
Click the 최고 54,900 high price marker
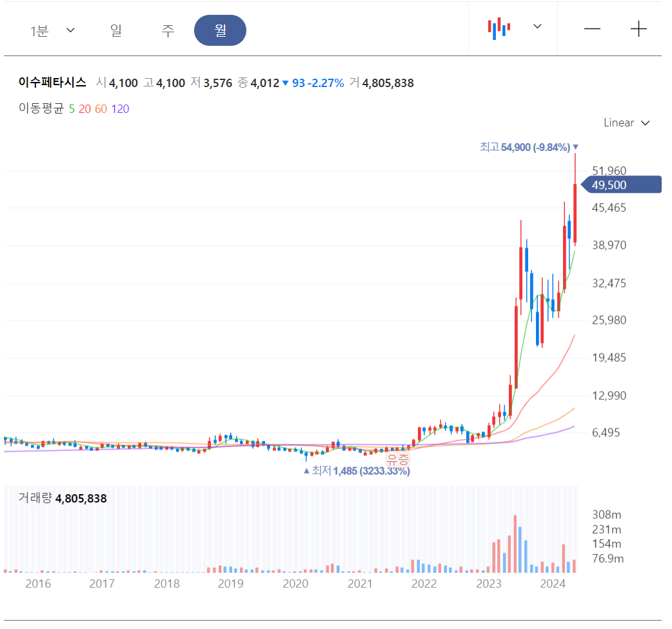(x=529, y=148)
